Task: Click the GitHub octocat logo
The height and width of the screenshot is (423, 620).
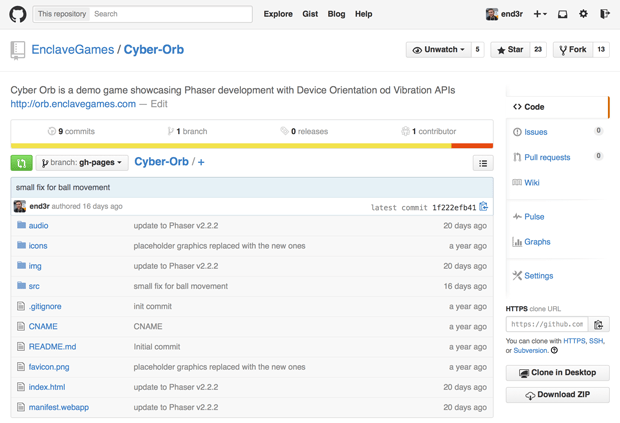Action: [18, 14]
